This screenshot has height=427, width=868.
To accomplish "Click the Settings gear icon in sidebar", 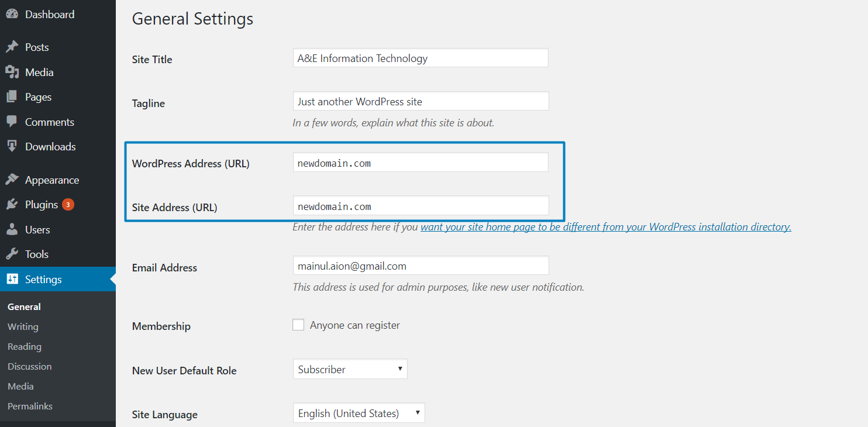I will pyautogui.click(x=12, y=279).
